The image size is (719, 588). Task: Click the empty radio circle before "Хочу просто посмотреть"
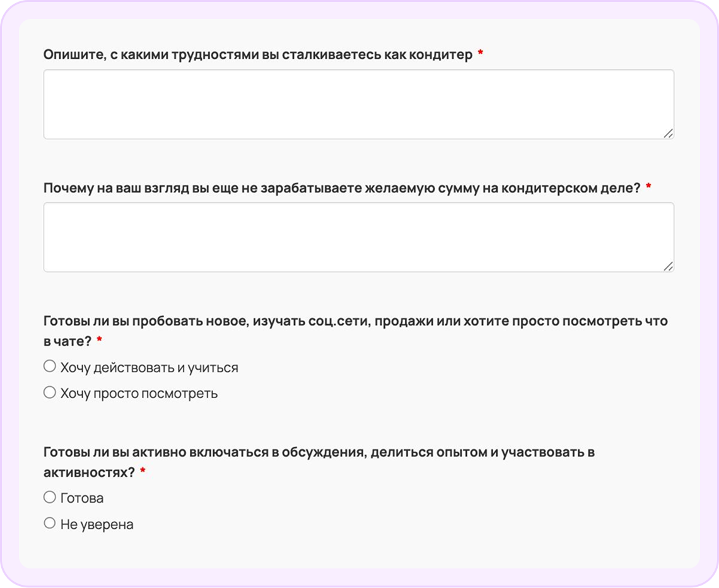[49, 391]
